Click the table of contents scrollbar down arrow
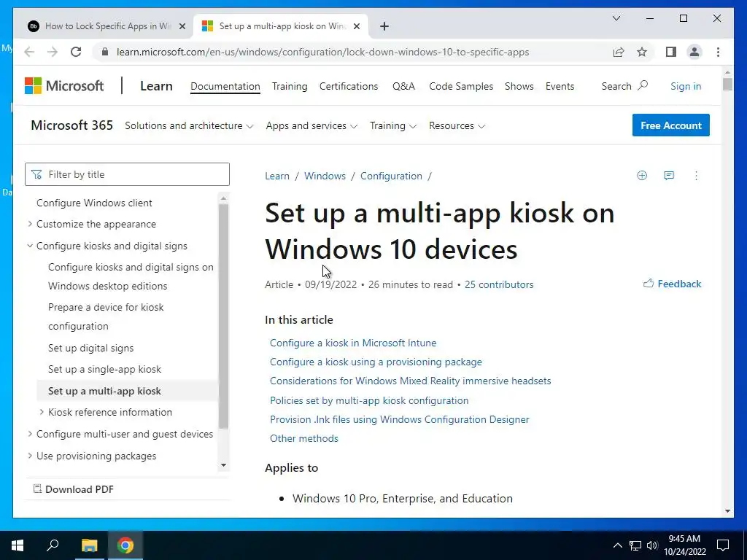This screenshot has width=747, height=560. point(223,465)
